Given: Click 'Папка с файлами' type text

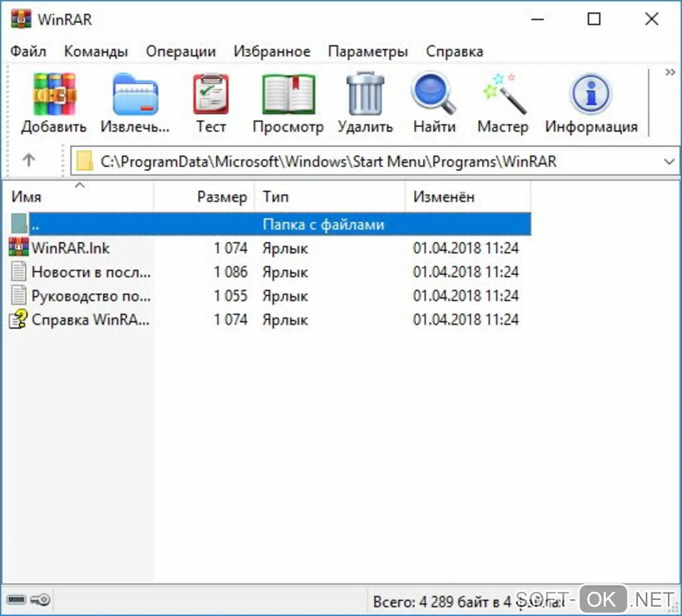Looking at the screenshot, I should (323, 224).
